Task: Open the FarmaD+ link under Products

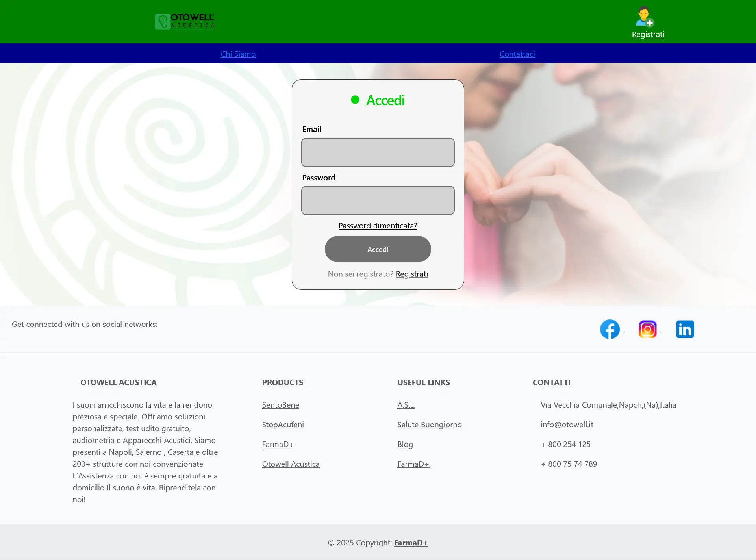Action: pyautogui.click(x=278, y=444)
